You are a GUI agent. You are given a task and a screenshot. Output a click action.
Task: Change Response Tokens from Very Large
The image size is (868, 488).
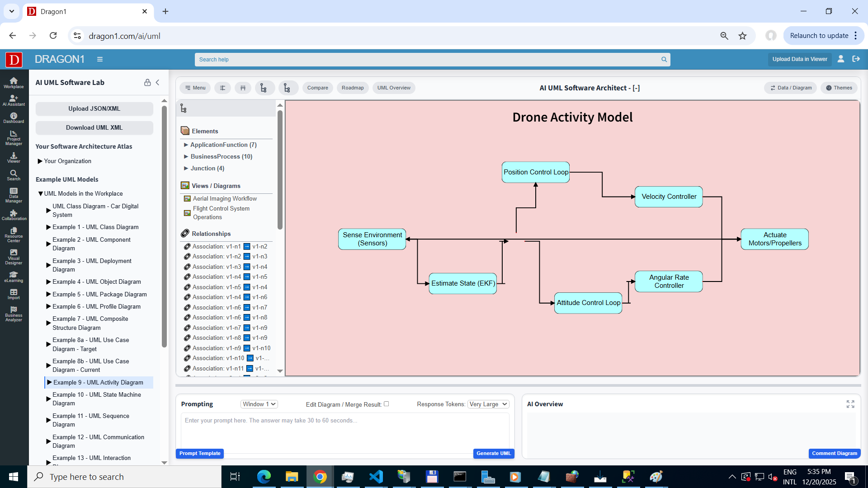[x=488, y=404]
